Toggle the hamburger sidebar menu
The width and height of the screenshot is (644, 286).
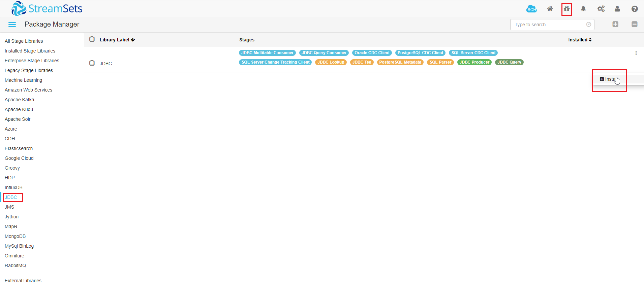(12, 25)
